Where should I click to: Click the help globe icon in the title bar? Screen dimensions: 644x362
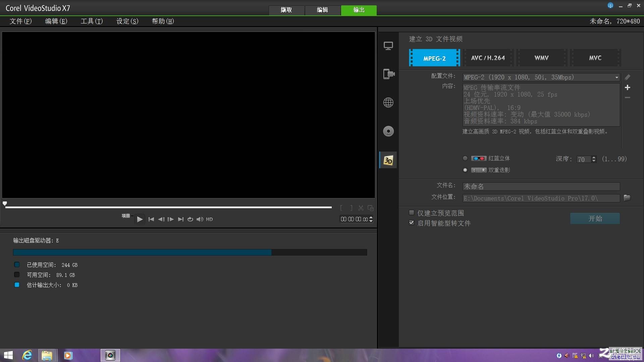click(610, 5)
